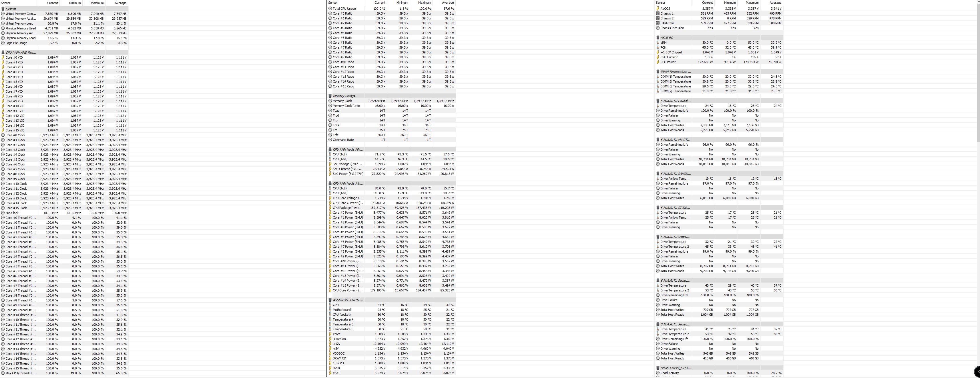Click the System sensor group chip icon

(3, 9)
